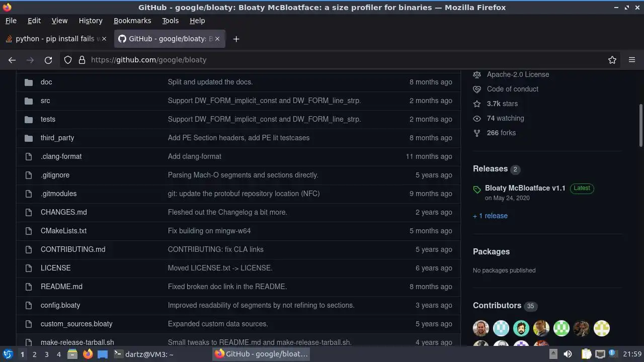Click the file icon beside LICENSE
Viewport: 644px width, 362px height.
pyautogui.click(x=29, y=268)
